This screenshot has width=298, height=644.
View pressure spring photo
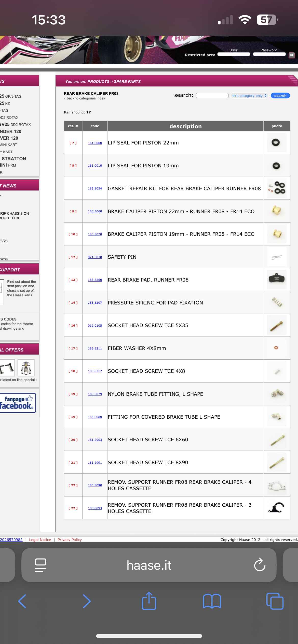pyautogui.click(x=277, y=302)
